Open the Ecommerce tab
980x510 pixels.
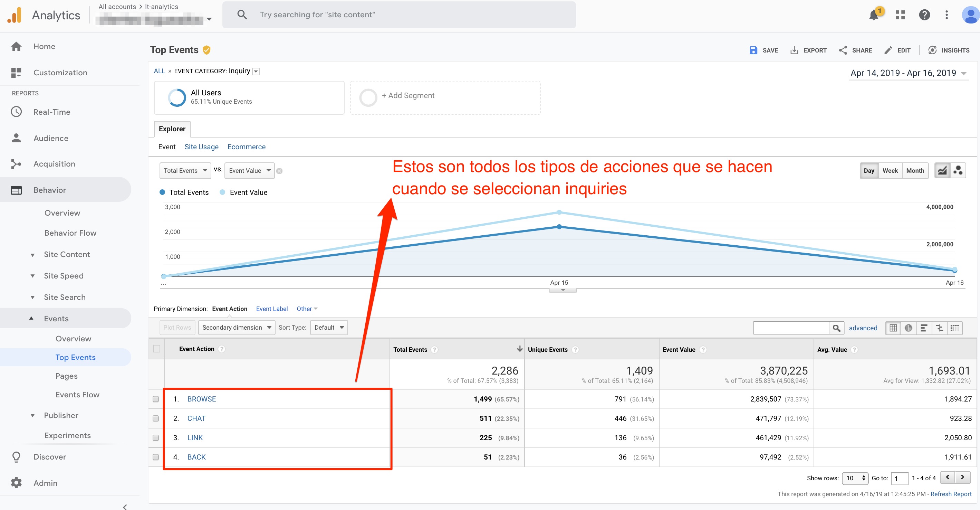click(246, 147)
